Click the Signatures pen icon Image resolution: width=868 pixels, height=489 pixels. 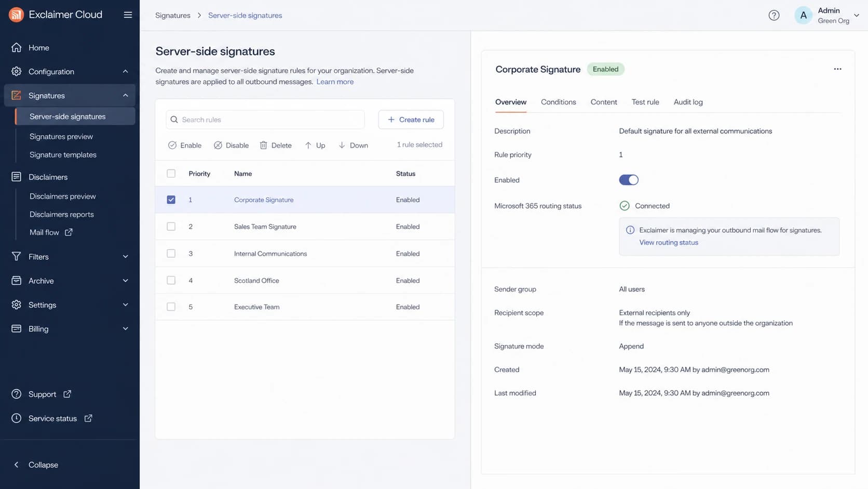click(x=16, y=95)
